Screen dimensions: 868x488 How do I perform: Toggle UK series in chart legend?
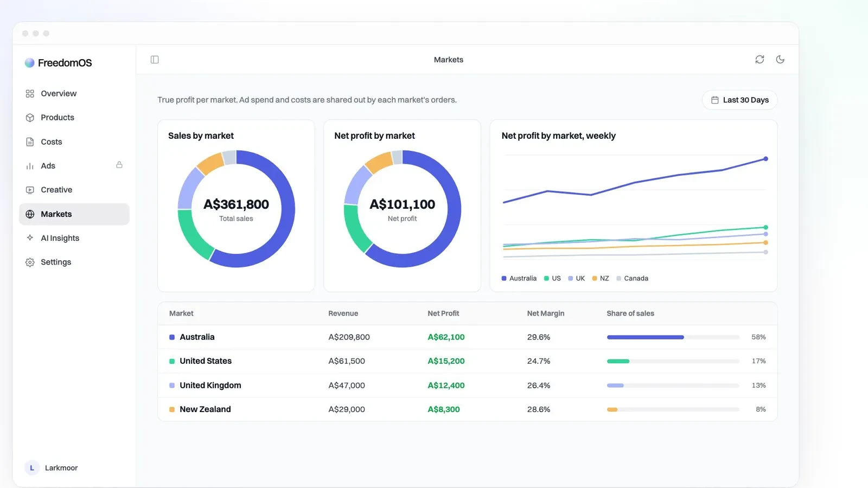tap(576, 278)
